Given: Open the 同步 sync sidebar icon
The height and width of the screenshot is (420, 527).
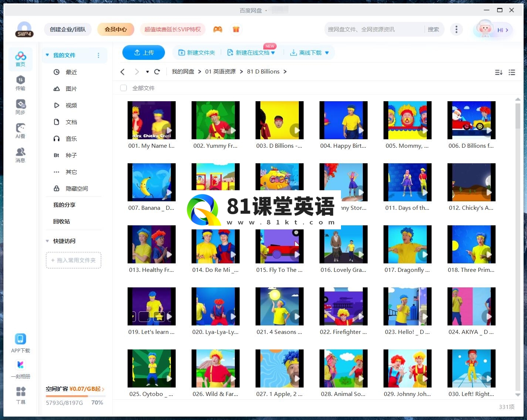Looking at the screenshot, I should 20,107.
